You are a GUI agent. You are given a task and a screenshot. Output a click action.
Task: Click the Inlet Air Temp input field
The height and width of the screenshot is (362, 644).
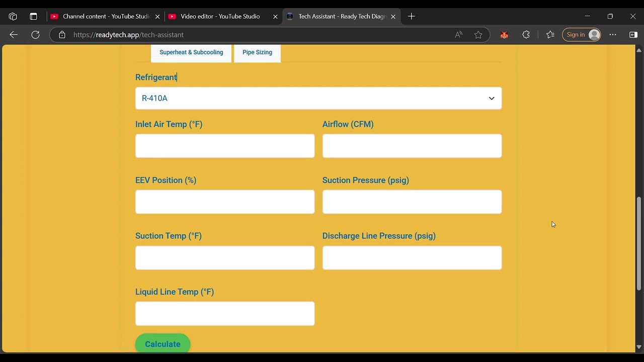pyautogui.click(x=225, y=146)
